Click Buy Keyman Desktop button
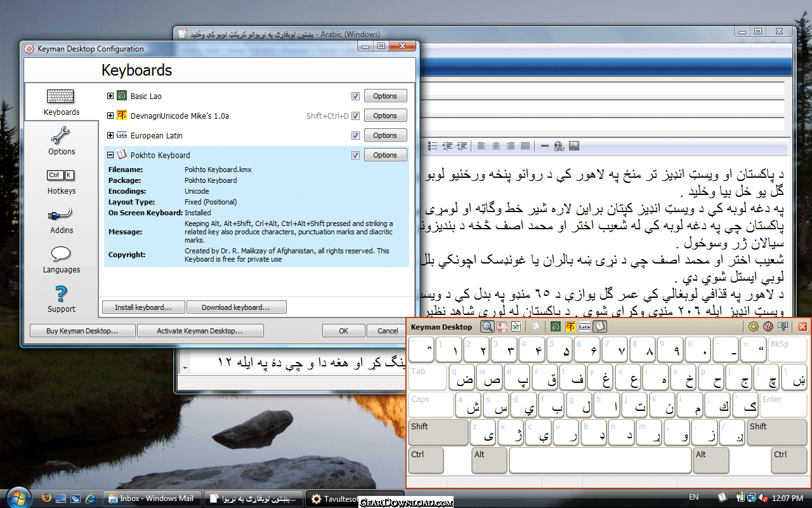This screenshot has height=508, width=812. tap(82, 331)
